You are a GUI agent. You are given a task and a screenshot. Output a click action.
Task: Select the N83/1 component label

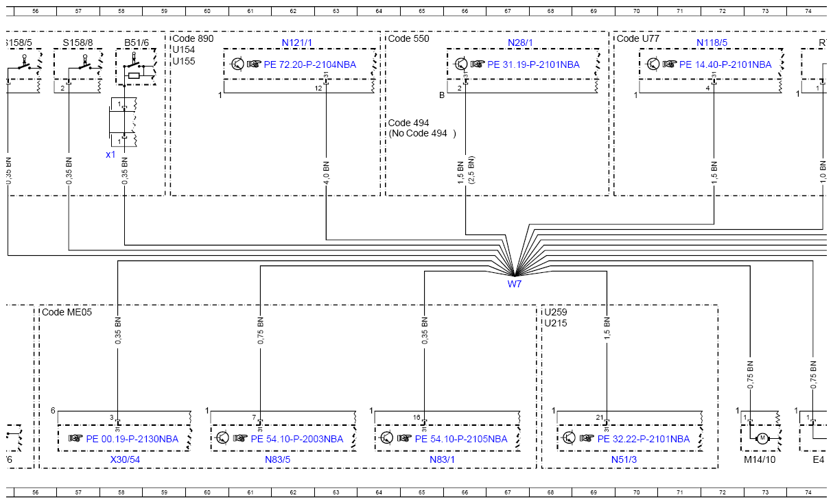[443, 459]
